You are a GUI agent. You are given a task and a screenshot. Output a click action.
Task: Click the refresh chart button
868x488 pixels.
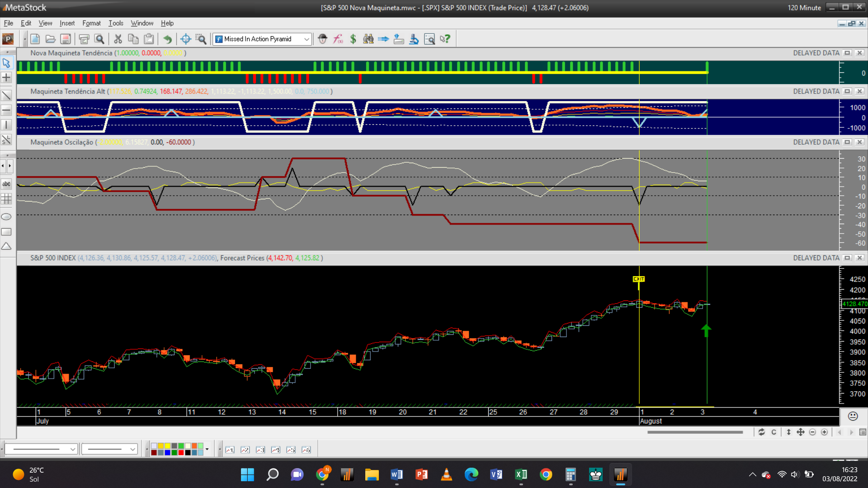[762, 432]
